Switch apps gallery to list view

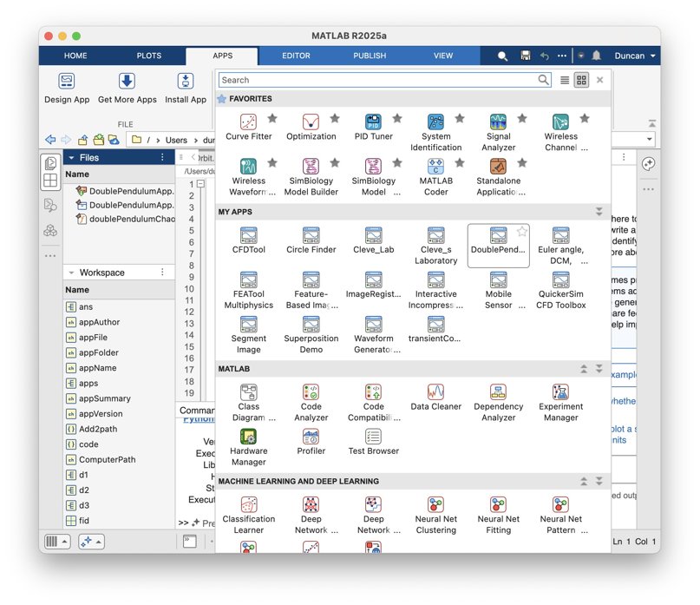[565, 80]
